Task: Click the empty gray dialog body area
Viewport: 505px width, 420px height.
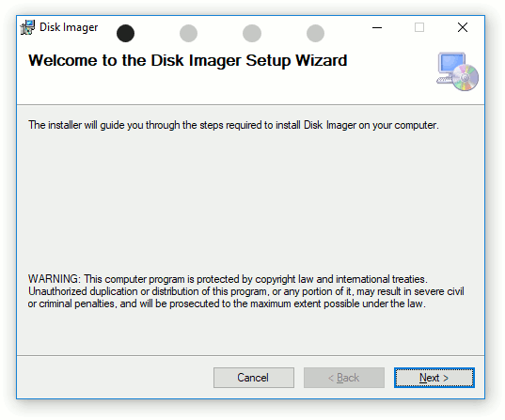Action: [x=250, y=203]
